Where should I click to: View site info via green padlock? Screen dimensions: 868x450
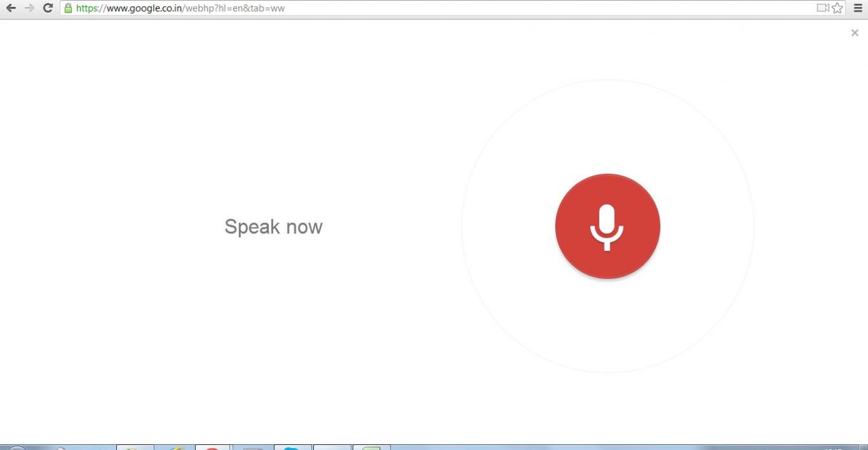(68, 8)
